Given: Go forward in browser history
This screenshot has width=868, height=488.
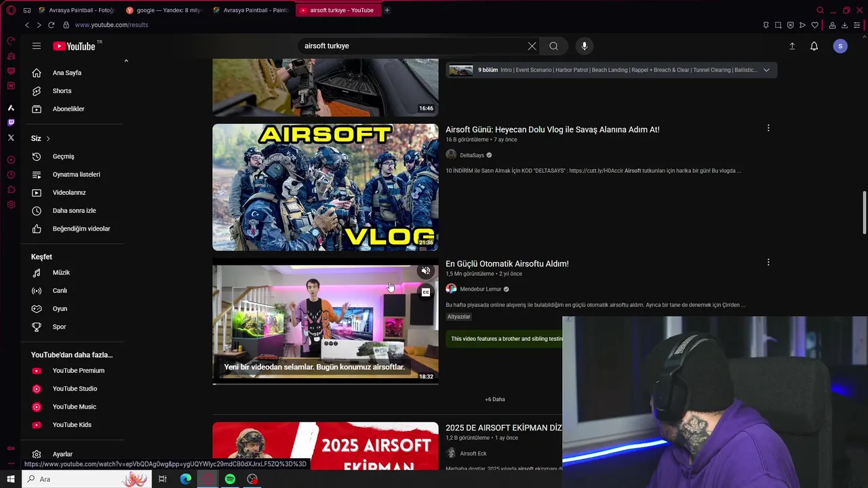Looking at the screenshot, I should (x=39, y=25).
